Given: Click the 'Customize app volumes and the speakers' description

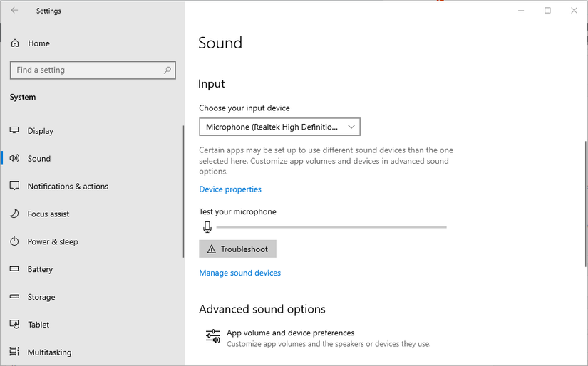Looking at the screenshot, I should click(x=329, y=344).
